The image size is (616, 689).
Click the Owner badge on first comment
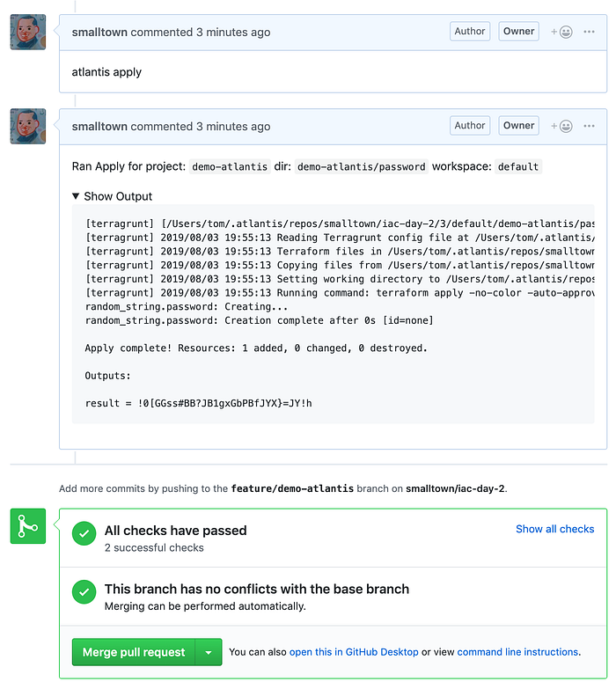pos(518,31)
